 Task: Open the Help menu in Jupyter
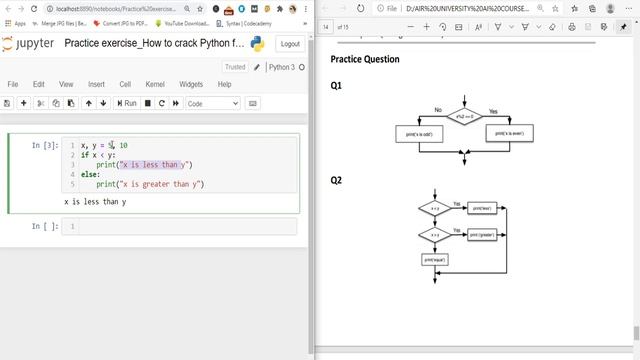tap(224, 84)
